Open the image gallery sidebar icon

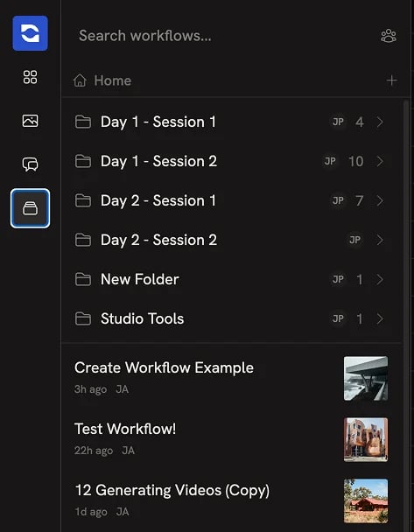pos(31,121)
